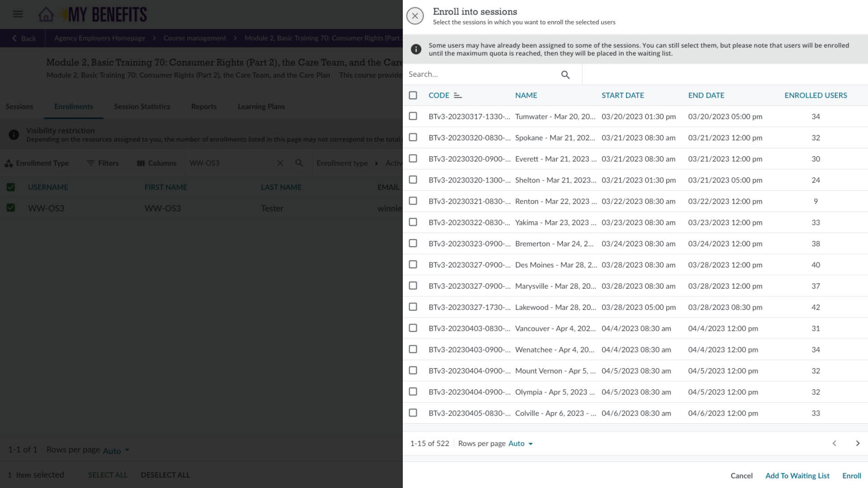
Task: Select the Tumwater session checkbox
Action: [413, 116]
